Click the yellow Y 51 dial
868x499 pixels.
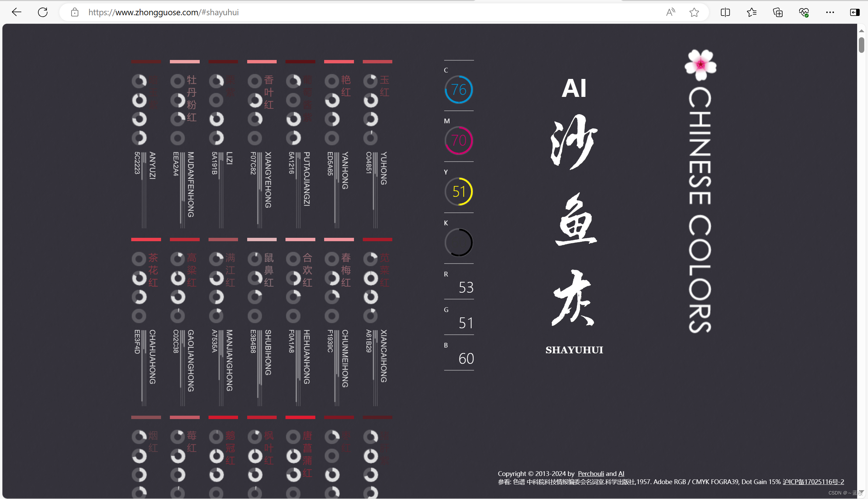(458, 192)
